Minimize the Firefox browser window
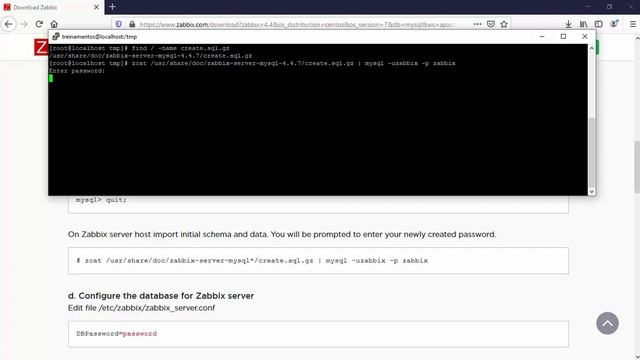This screenshot has height=360, width=640. click(x=588, y=7)
